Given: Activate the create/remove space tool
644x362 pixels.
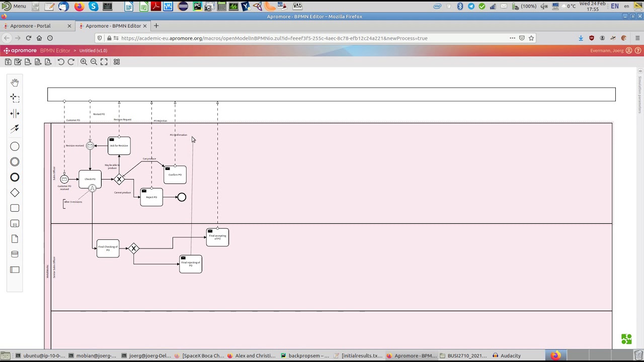Looking at the screenshot, I should pos(15,113).
